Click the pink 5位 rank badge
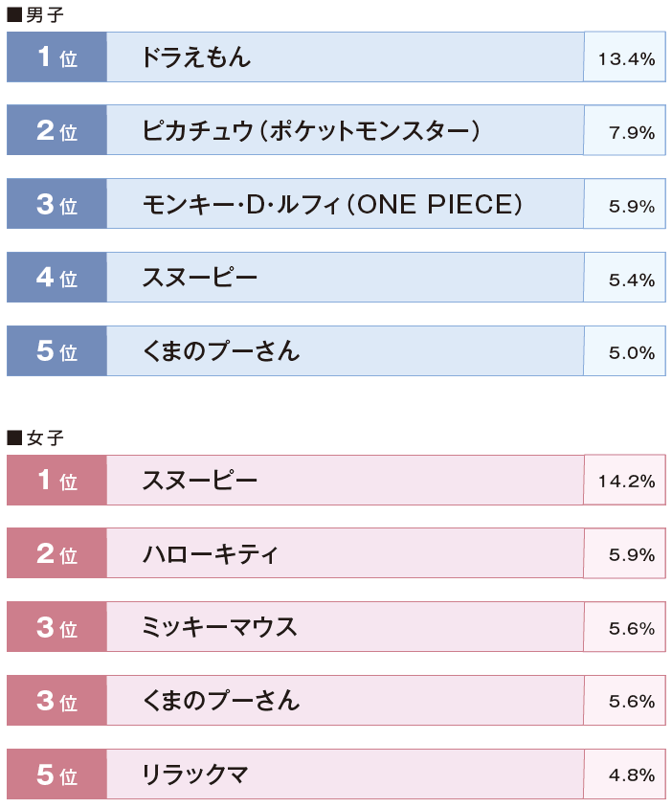The width and height of the screenshot is (672, 808). coord(56,774)
